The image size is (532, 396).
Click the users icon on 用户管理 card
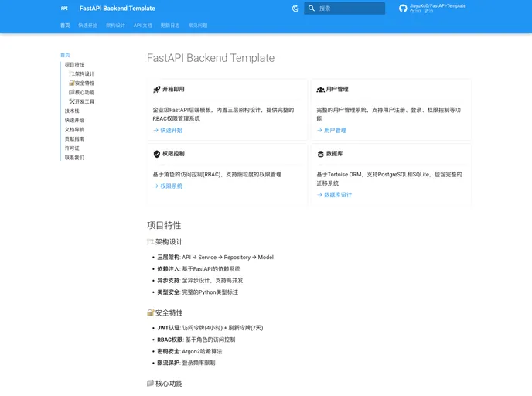[320, 90]
